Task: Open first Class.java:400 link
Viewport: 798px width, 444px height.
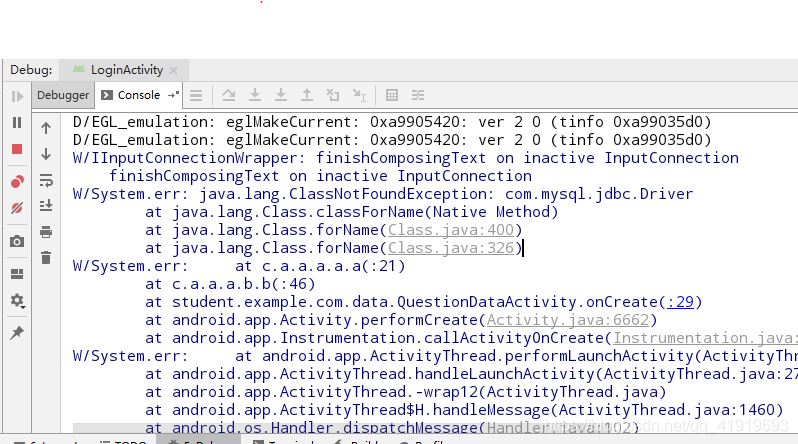Action: pos(451,230)
